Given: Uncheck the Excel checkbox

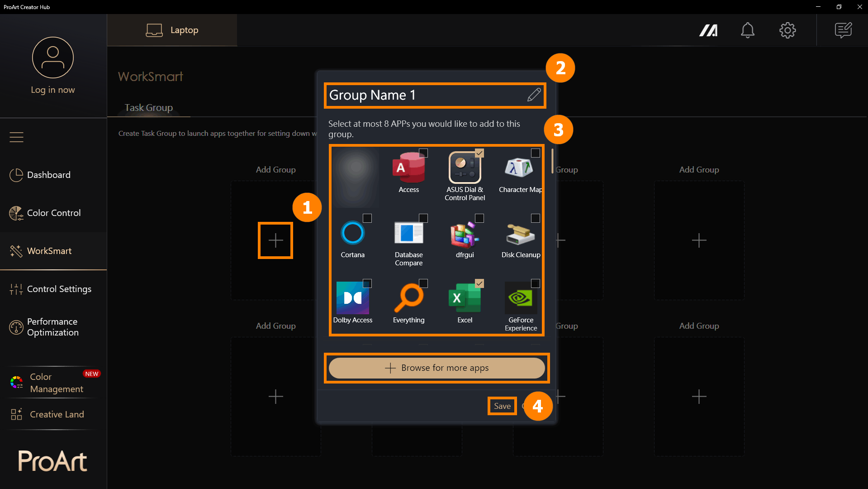Looking at the screenshot, I should [479, 283].
